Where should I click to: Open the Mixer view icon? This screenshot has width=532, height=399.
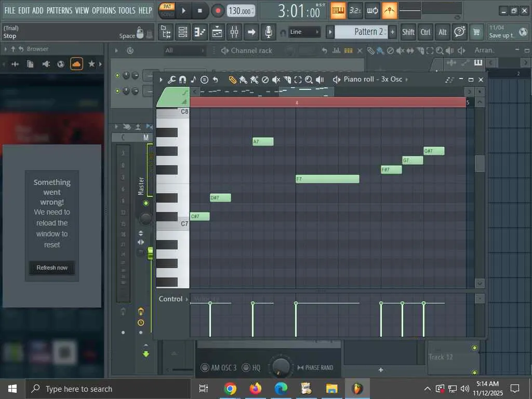234,32
